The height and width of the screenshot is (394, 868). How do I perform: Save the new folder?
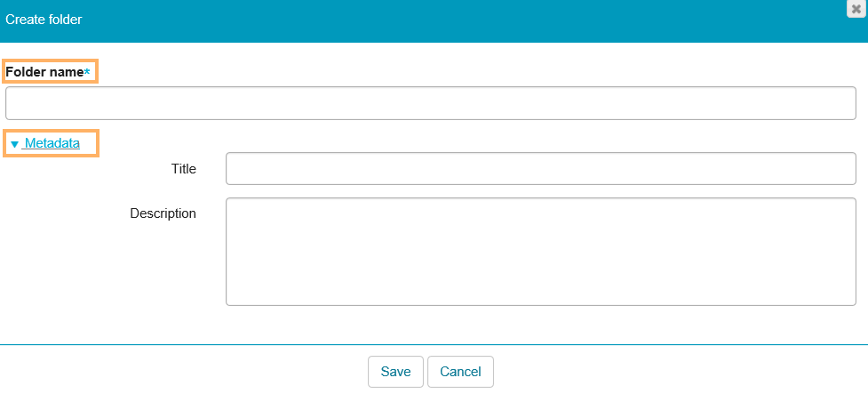[395, 372]
